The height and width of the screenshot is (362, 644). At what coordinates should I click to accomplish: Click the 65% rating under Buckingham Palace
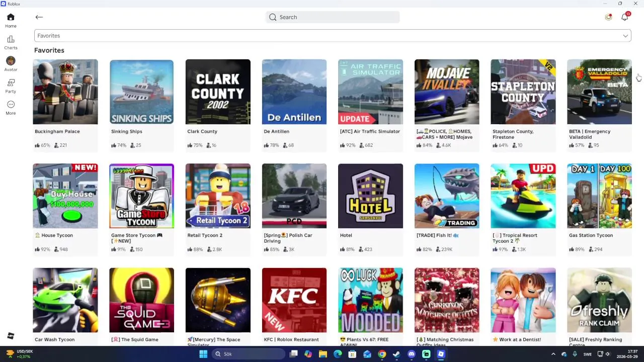[x=42, y=145]
